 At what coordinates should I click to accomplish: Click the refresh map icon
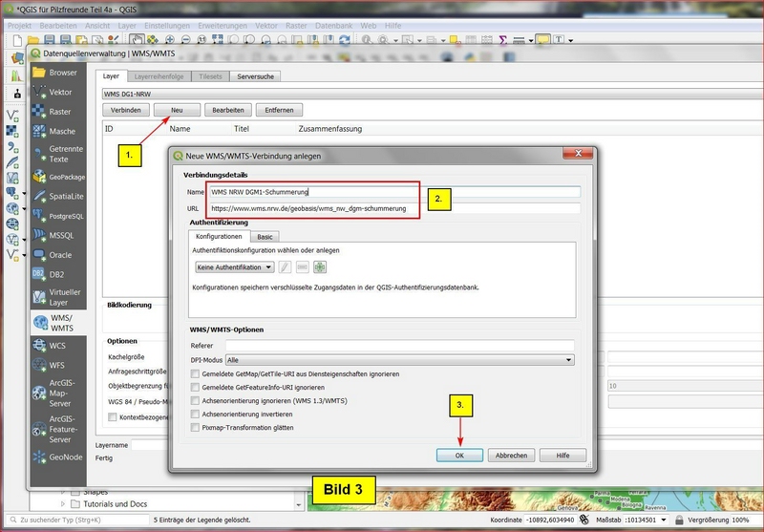tap(345, 40)
